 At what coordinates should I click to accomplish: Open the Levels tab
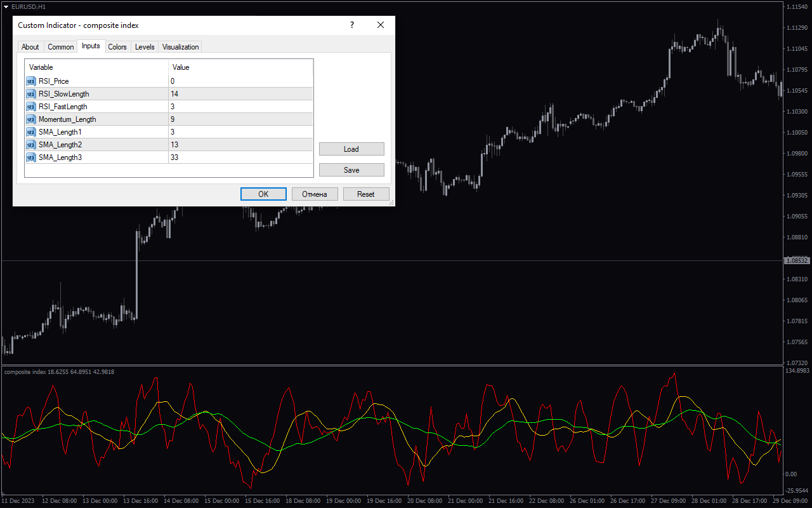145,47
